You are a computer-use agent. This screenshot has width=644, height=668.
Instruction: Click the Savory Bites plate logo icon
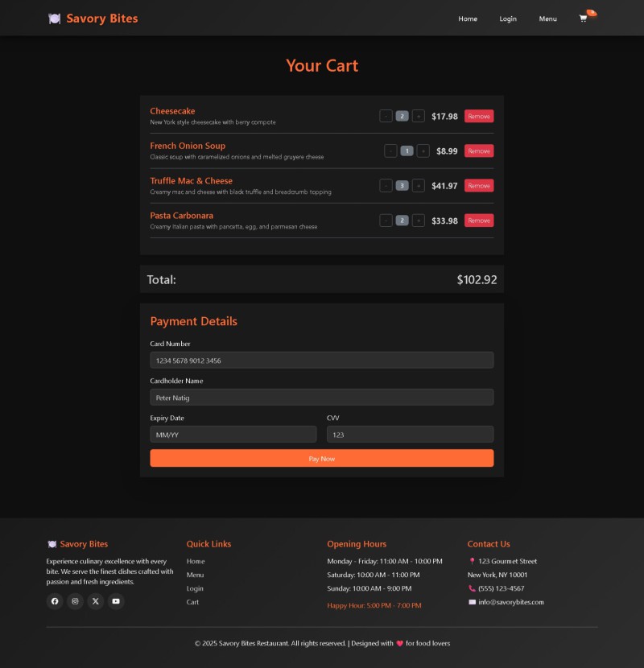pyautogui.click(x=55, y=19)
